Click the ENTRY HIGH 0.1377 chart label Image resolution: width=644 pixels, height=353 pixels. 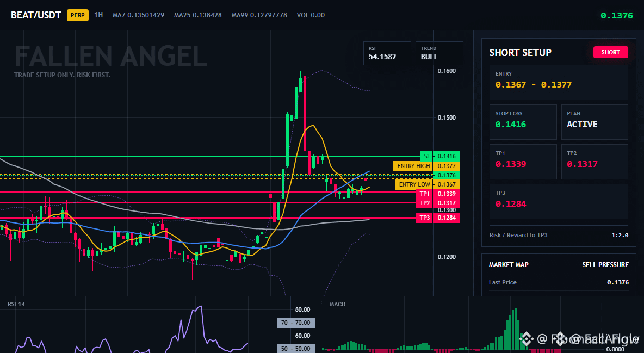pyautogui.click(x=427, y=166)
